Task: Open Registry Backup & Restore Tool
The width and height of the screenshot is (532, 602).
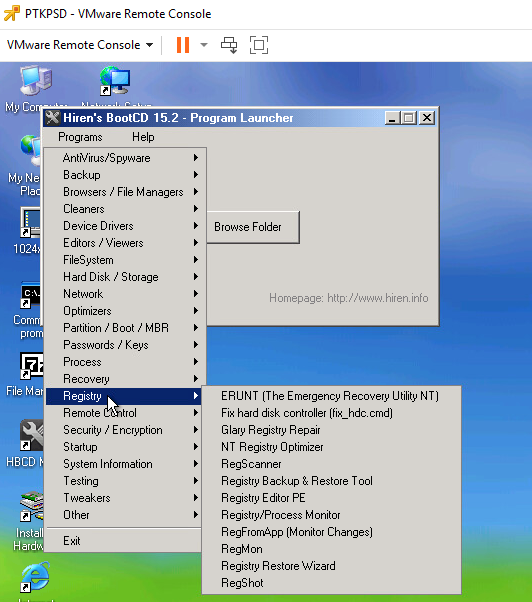Action: point(331,481)
